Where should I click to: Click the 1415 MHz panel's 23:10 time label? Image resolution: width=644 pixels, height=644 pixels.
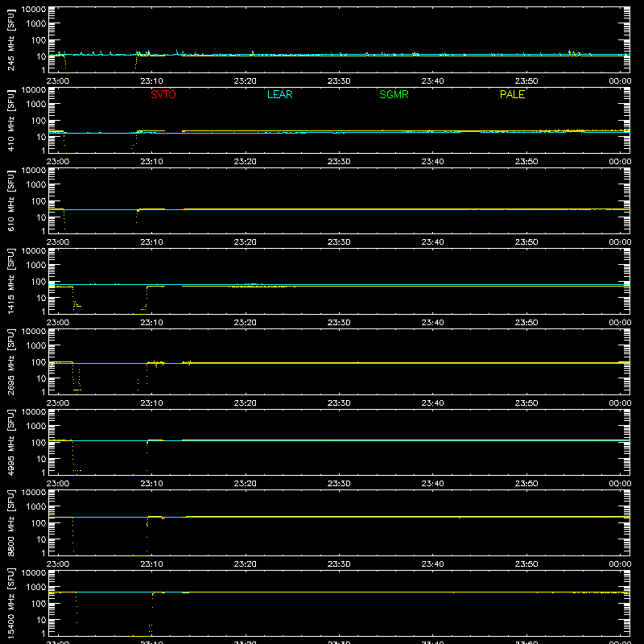[x=151, y=323]
